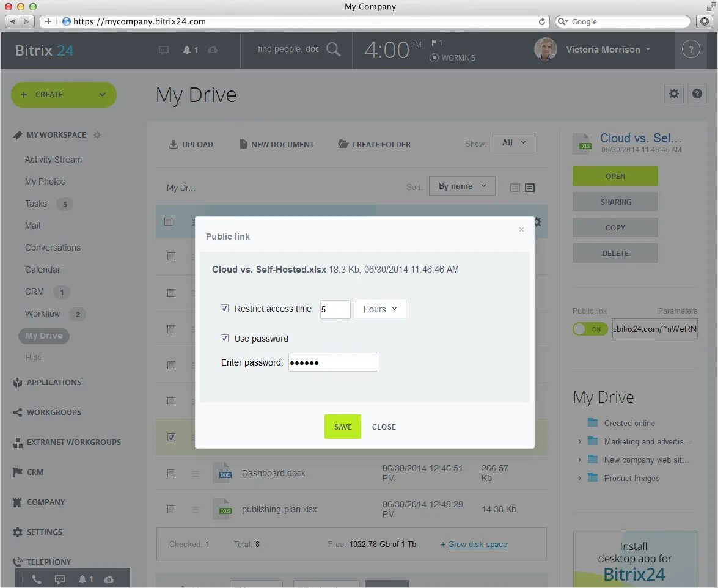
Task: Check the Dashboard.docx row checkbox
Action: (171, 473)
